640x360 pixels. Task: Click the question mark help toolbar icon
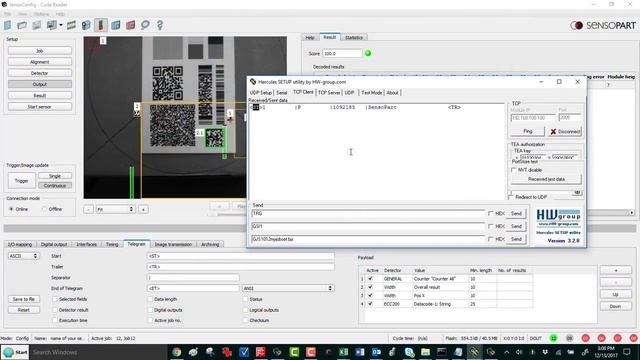click(160, 25)
